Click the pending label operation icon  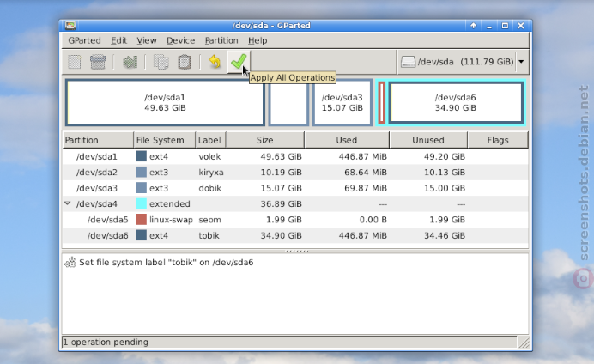pyautogui.click(x=70, y=262)
